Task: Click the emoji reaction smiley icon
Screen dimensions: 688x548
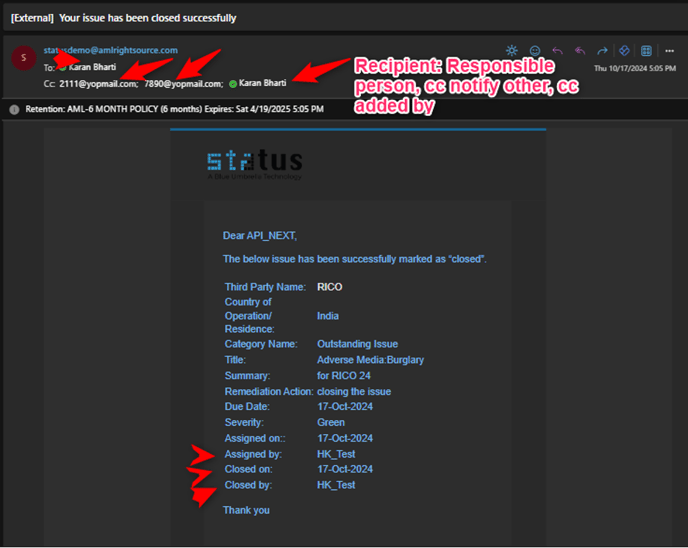Action: point(535,50)
